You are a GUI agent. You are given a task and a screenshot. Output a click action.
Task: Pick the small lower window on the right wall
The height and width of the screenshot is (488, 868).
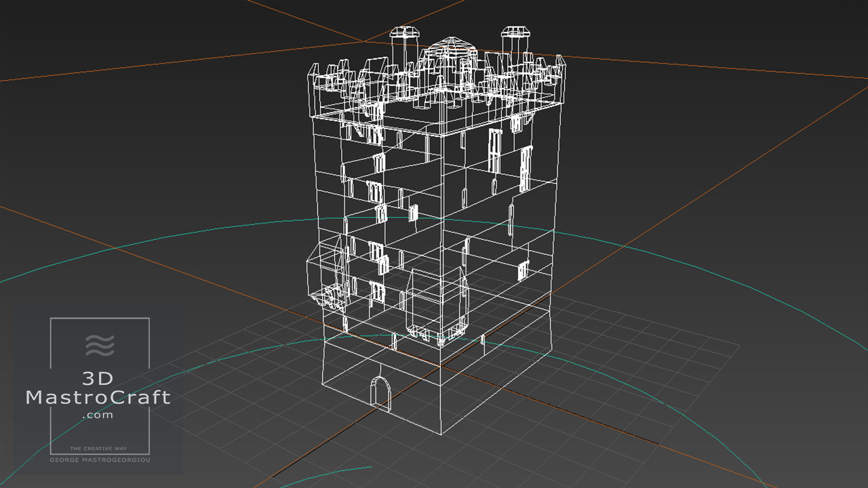[522, 271]
